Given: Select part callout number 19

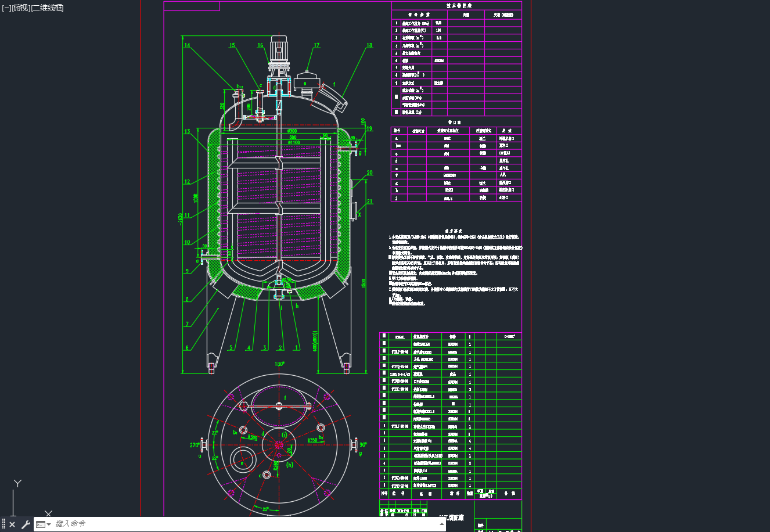Looking at the screenshot, I should click(369, 129).
